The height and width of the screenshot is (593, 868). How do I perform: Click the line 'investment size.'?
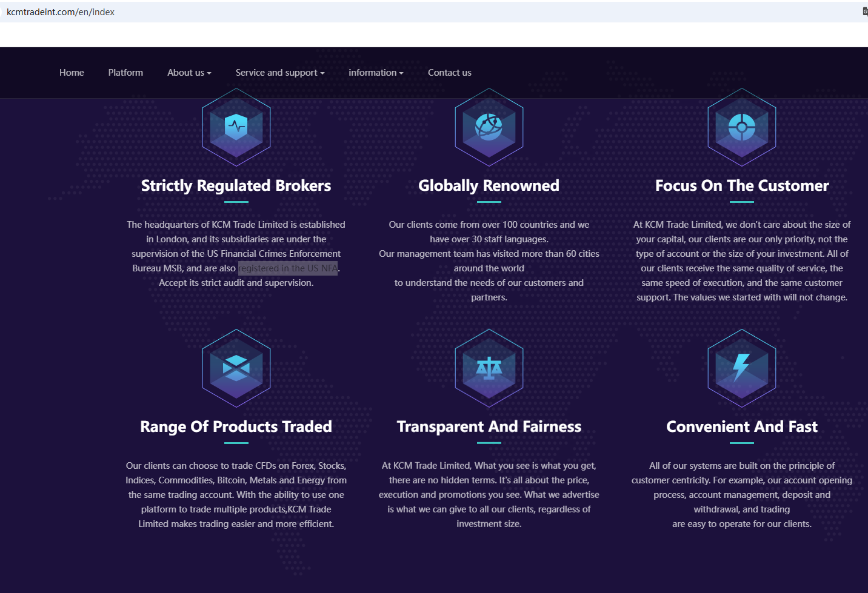click(489, 524)
